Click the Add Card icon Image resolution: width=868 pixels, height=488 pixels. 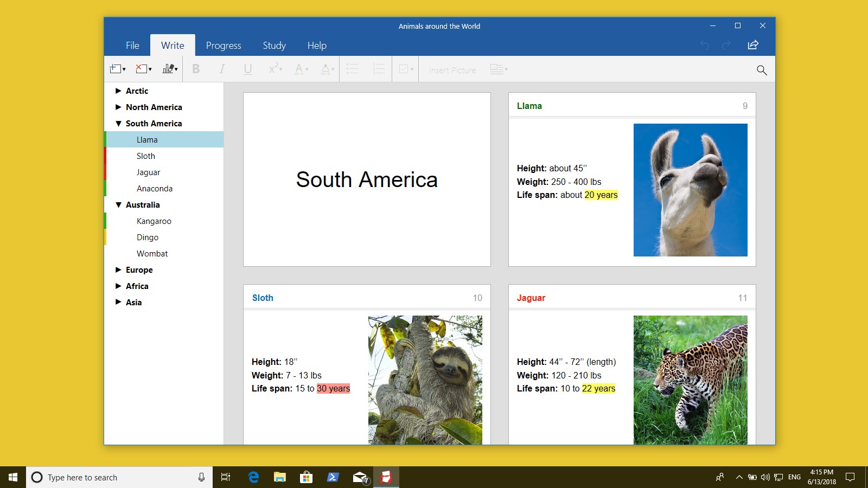116,69
